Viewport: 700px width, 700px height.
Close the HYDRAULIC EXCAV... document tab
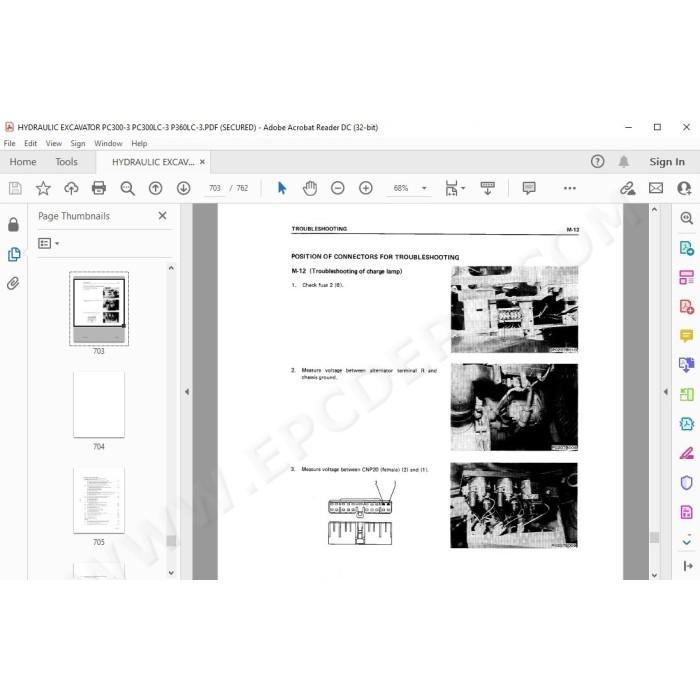202,162
